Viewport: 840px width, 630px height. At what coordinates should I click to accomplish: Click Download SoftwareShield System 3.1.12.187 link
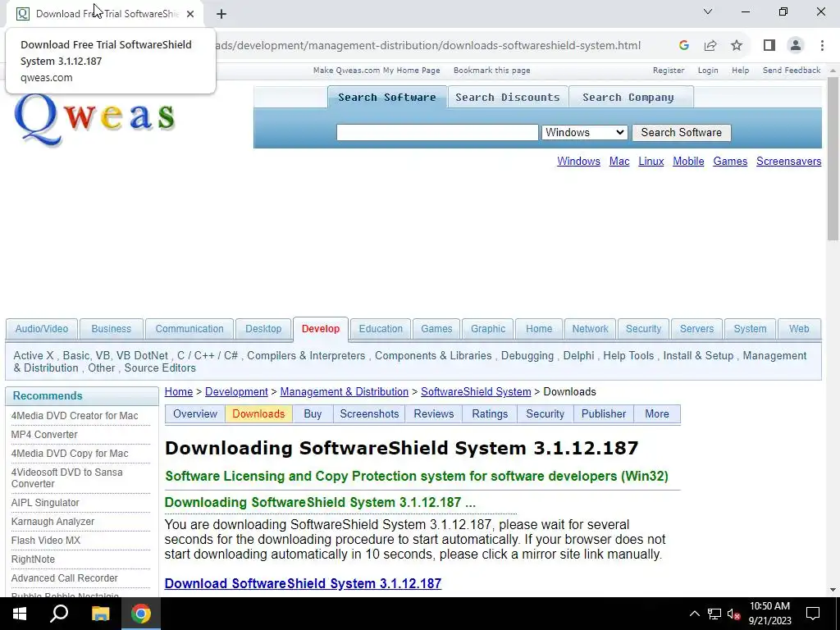pyautogui.click(x=303, y=583)
